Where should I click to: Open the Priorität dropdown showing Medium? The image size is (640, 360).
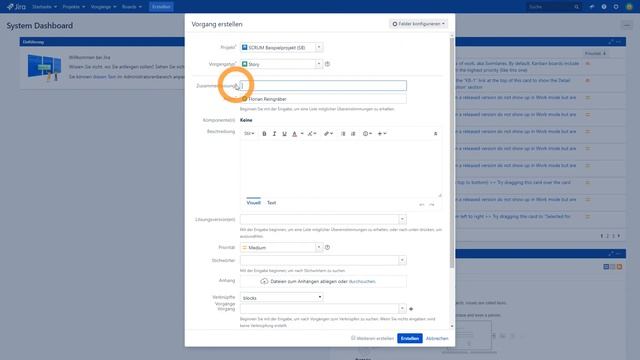click(282, 247)
